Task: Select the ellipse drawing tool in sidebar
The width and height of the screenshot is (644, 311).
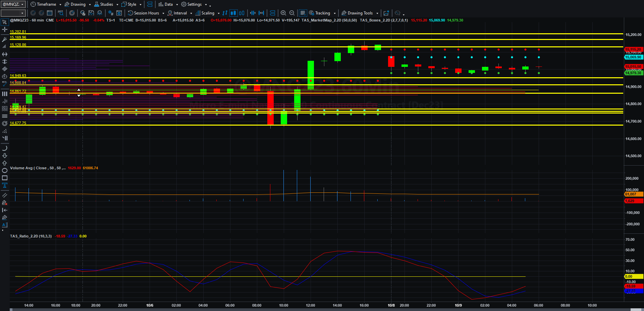Action: pos(5,171)
